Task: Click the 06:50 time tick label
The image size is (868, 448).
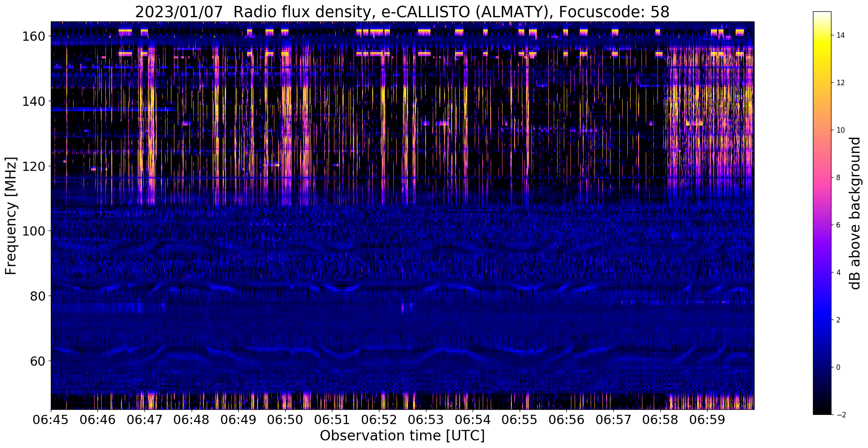Action: (285, 419)
